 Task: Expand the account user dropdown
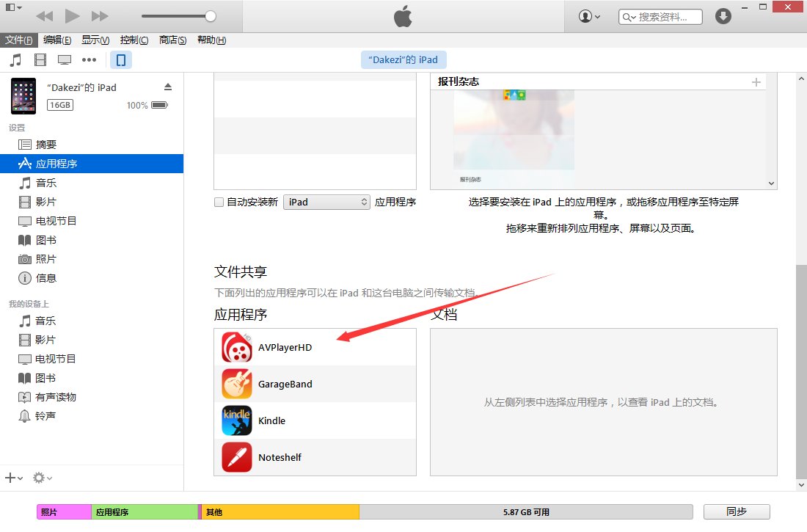[x=589, y=16]
